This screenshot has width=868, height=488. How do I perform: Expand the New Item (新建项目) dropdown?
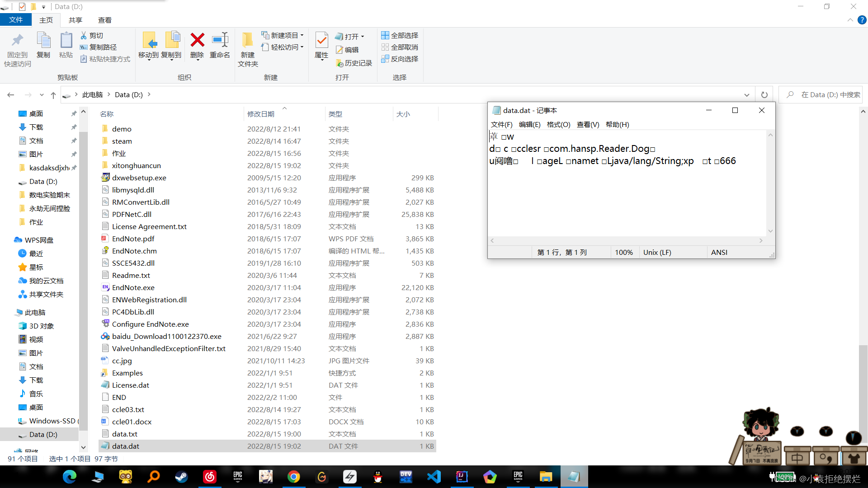pos(283,35)
